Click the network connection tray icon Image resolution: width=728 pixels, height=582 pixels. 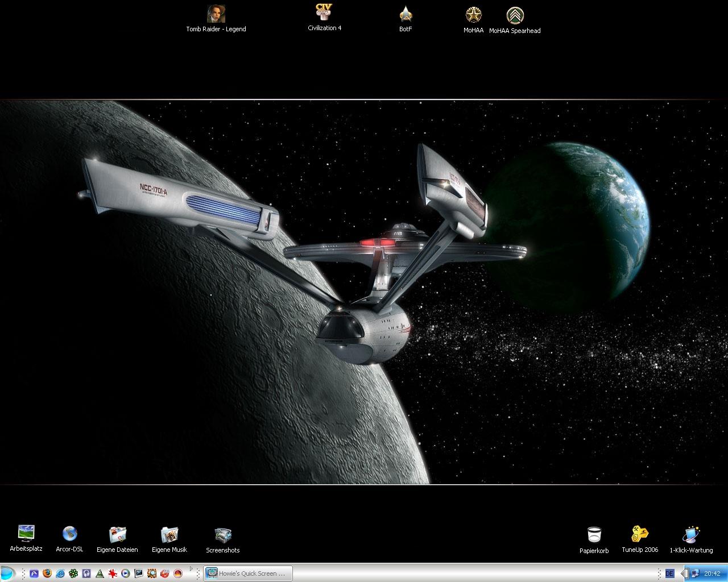click(695, 573)
